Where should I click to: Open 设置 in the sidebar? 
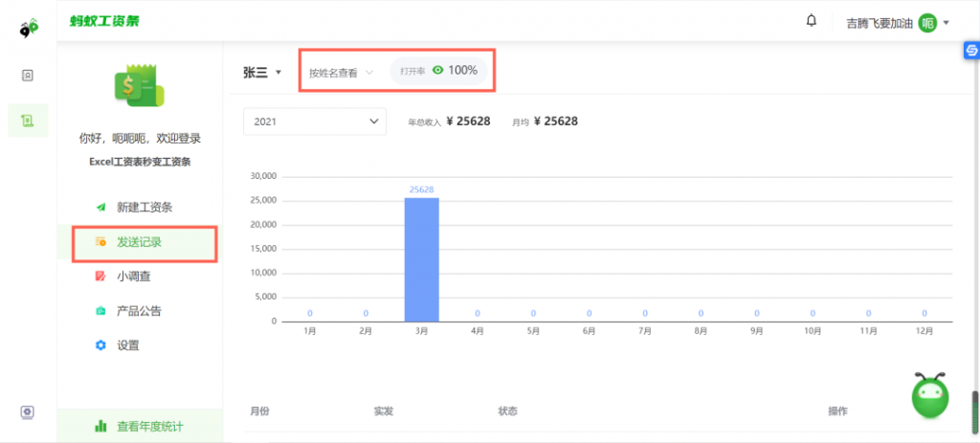127,345
